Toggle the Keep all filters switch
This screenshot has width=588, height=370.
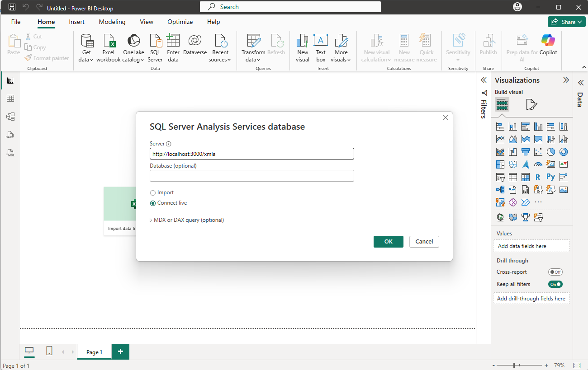[555, 284]
